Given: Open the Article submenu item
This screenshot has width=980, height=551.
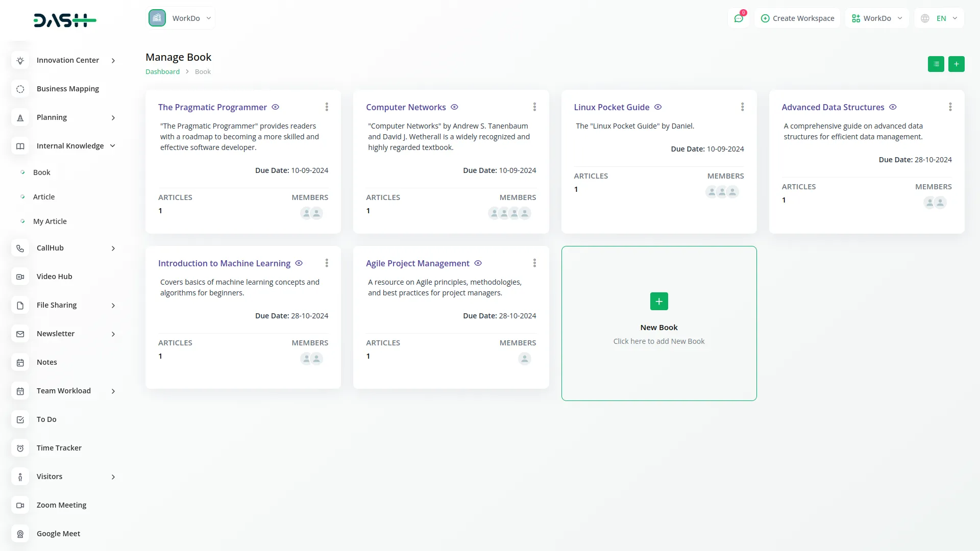Looking at the screenshot, I should [x=44, y=197].
